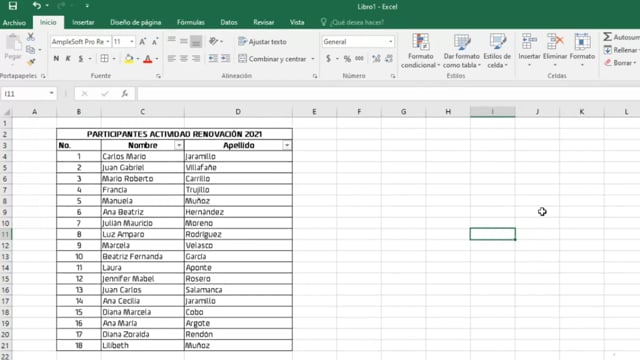This screenshot has width=640, height=360.
Task: Apply the yellow fill color bucket
Action: (129, 59)
